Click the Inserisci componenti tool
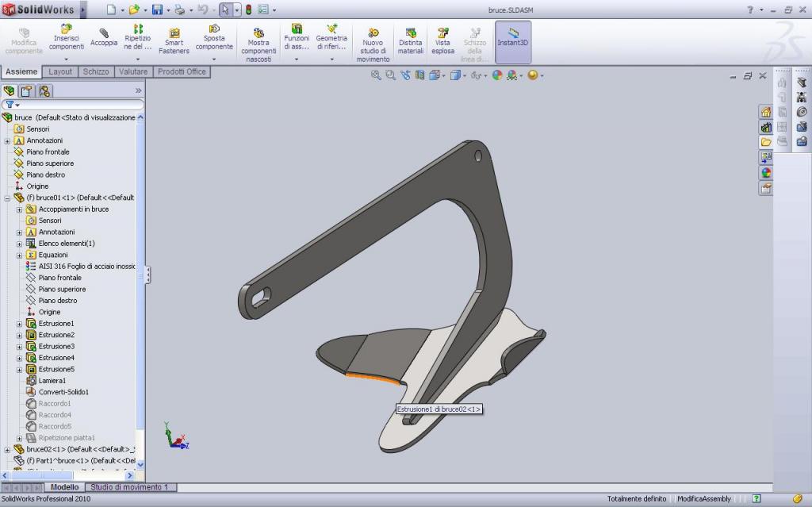 [67, 37]
